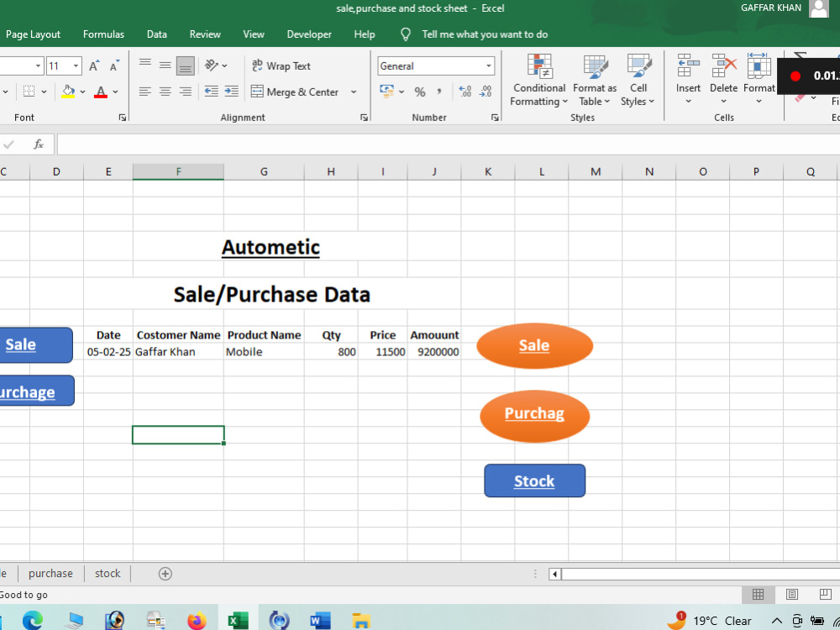Viewport: 840px width, 630px height.
Task: Open Alignment settings dialog launcher
Action: [365, 118]
